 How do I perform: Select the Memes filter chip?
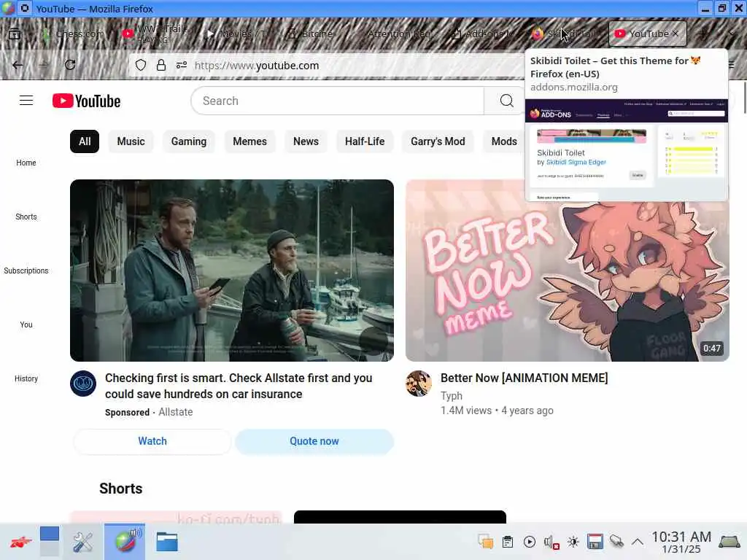pyautogui.click(x=249, y=141)
